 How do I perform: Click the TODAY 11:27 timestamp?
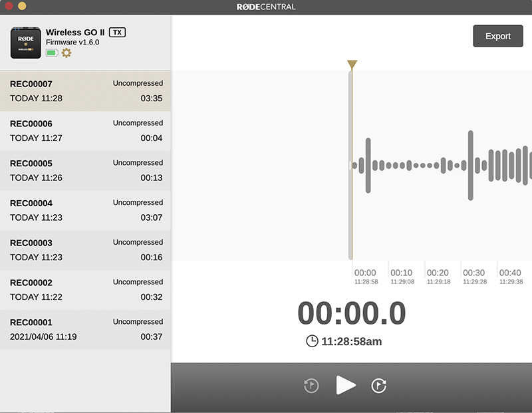(36, 138)
